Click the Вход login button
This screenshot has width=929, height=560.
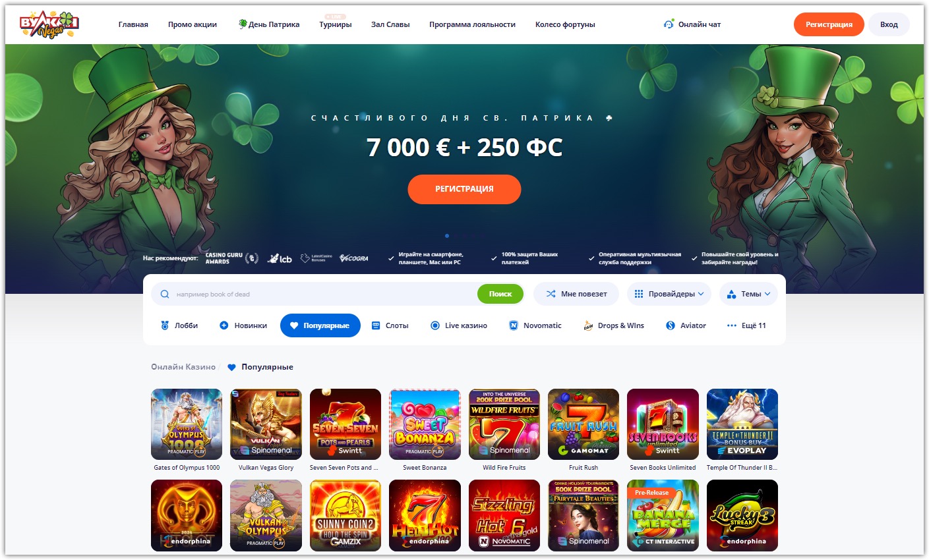tap(889, 24)
